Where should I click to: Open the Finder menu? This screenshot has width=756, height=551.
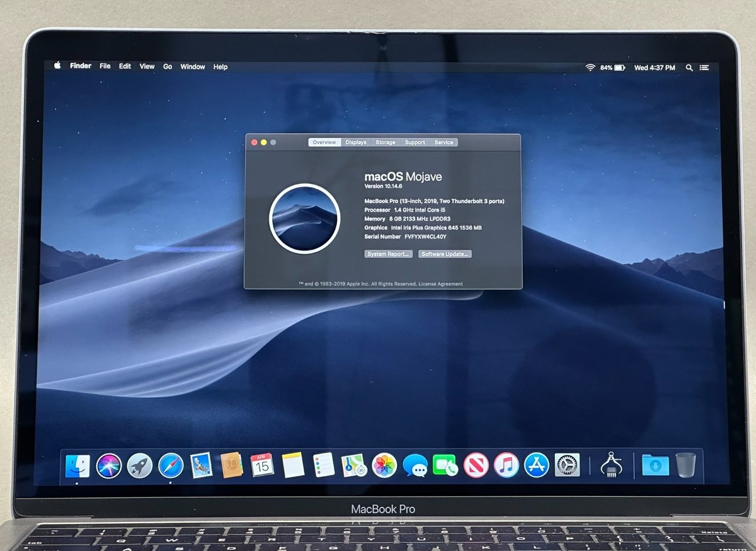pyautogui.click(x=81, y=65)
